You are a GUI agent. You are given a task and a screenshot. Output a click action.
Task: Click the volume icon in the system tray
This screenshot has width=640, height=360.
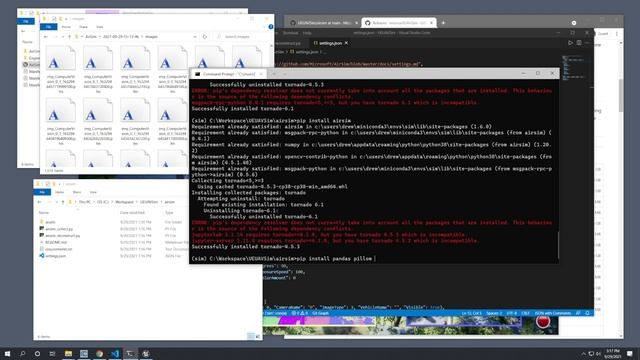[599, 353]
